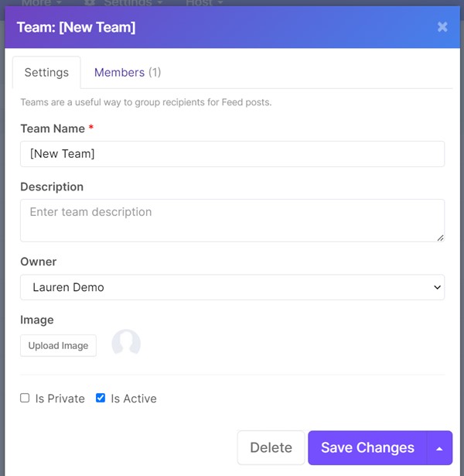Uncheck the Is Active checkbox
Image resolution: width=464 pixels, height=476 pixels.
[101, 398]
